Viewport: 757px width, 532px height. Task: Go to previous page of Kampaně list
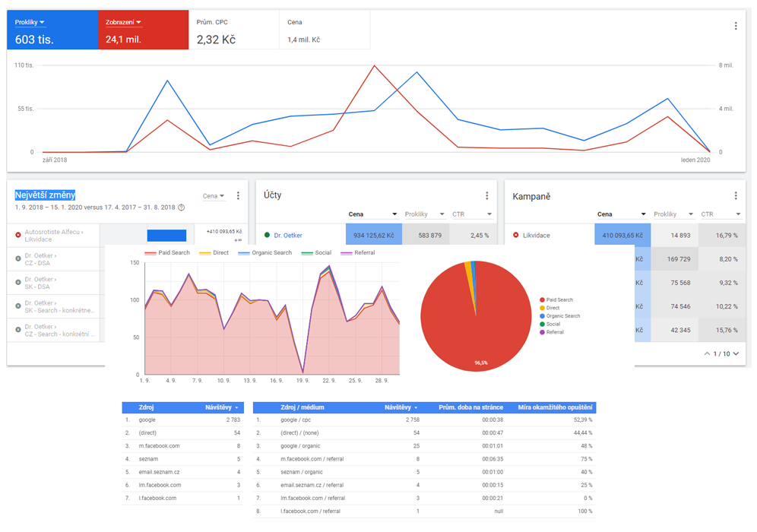click(708, 353)
